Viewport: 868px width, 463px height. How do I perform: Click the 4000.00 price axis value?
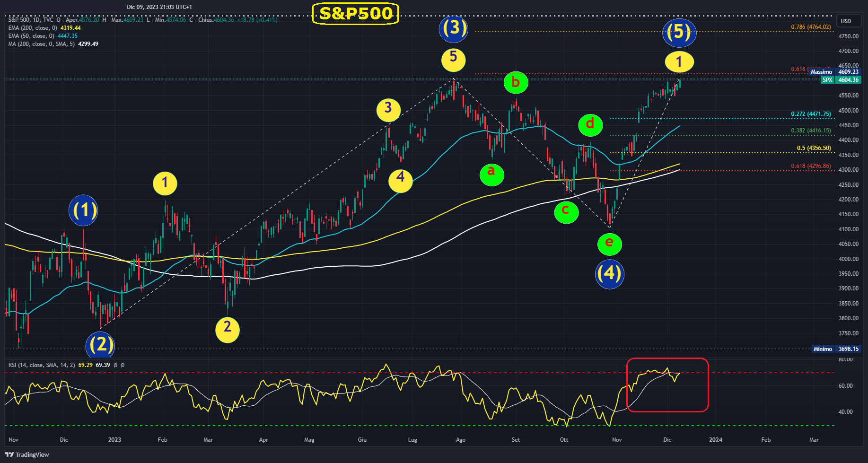pyautogui.click(x=848, y=259)
